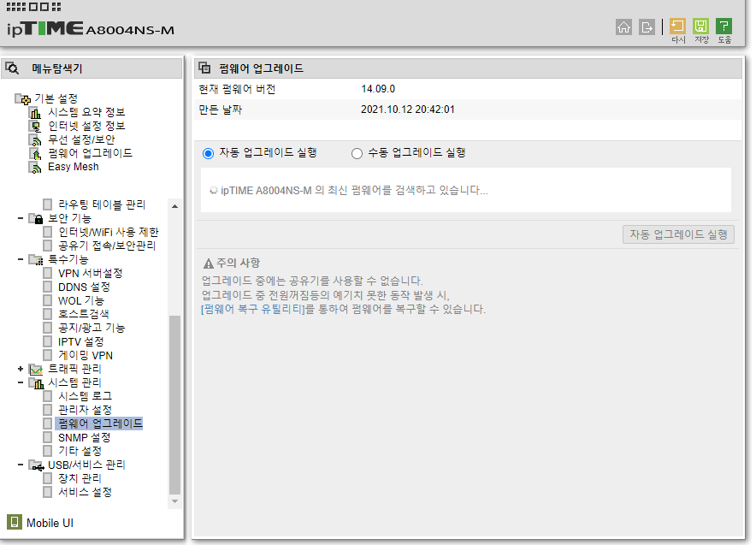Click the 펌웨어 업그레이드 panel title icon

click(205, 68)
